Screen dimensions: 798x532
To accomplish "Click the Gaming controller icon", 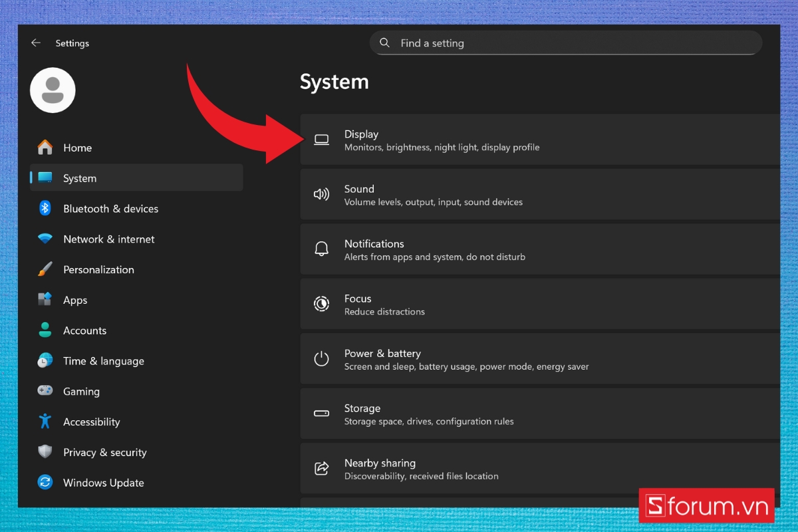I will (x=45, y=391).
